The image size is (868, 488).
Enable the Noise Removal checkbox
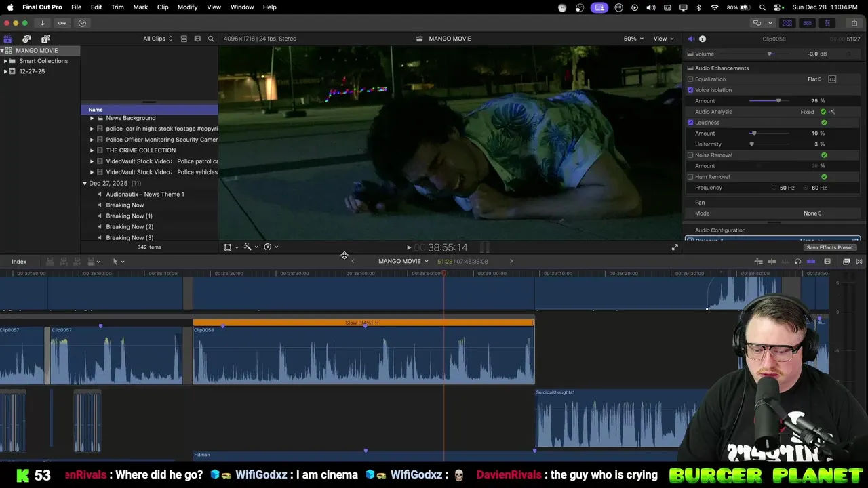pyautogui.click(x=690, y=155)
